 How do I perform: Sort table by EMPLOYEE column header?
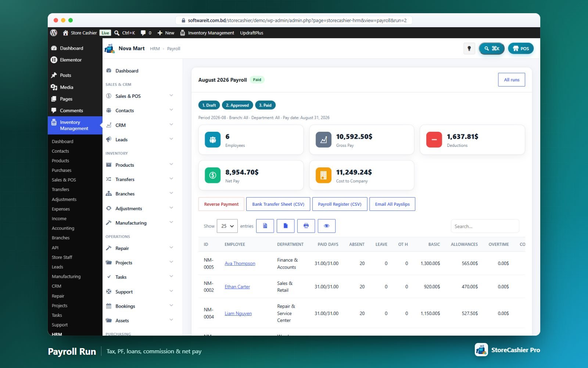(235, 244)
